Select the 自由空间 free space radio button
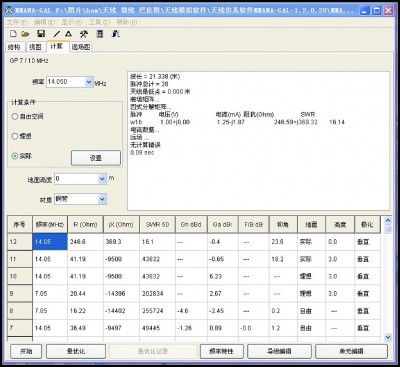 pyautogui.click(x=14, y=116)
